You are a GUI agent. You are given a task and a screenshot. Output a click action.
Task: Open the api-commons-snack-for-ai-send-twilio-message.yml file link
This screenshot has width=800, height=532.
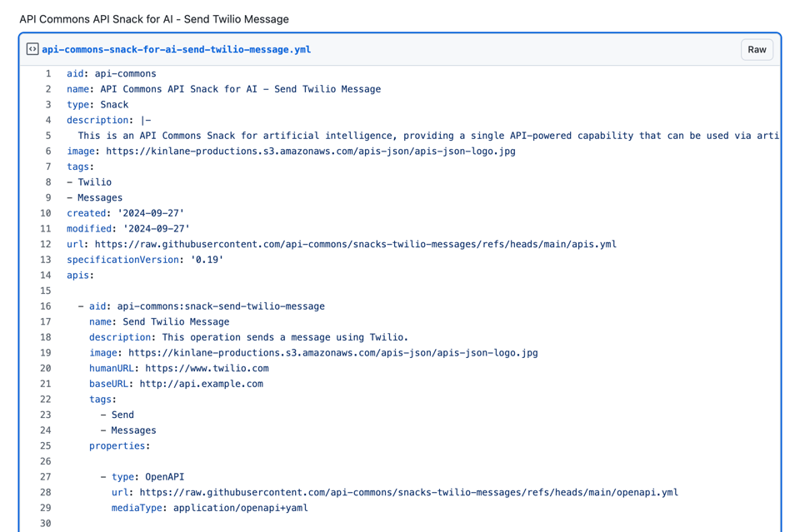(x=176, y=49)
